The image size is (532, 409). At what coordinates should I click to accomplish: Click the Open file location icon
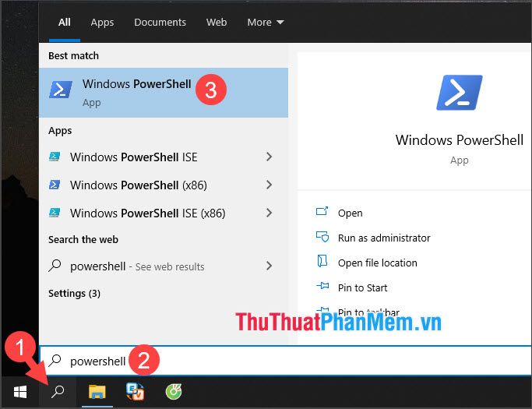pyautogui.click(x=322, y=261)
